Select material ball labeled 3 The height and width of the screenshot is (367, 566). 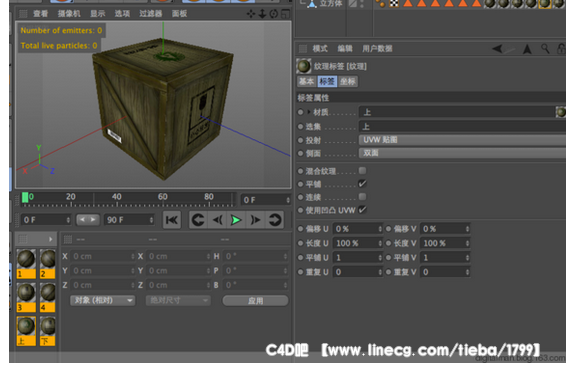[26, 297]
